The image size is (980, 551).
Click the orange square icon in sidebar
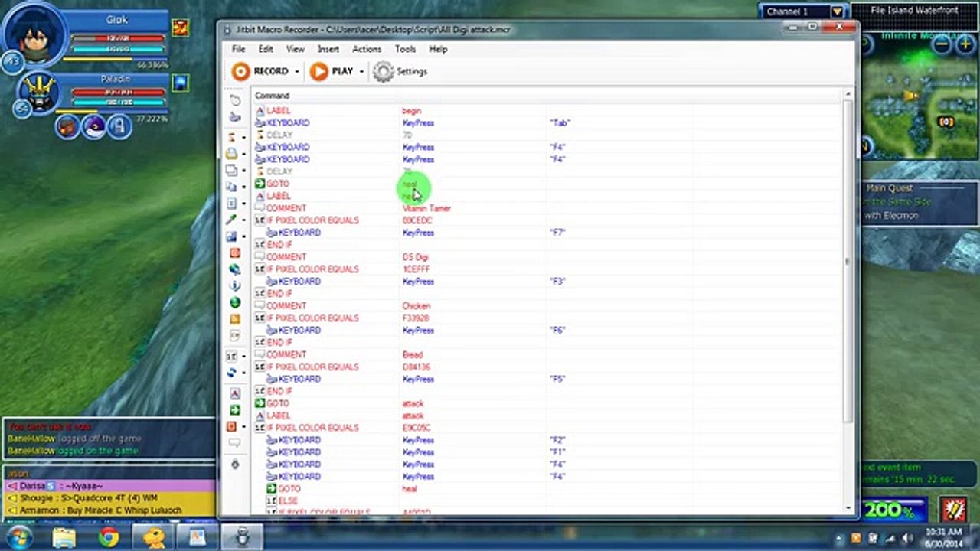235,319
